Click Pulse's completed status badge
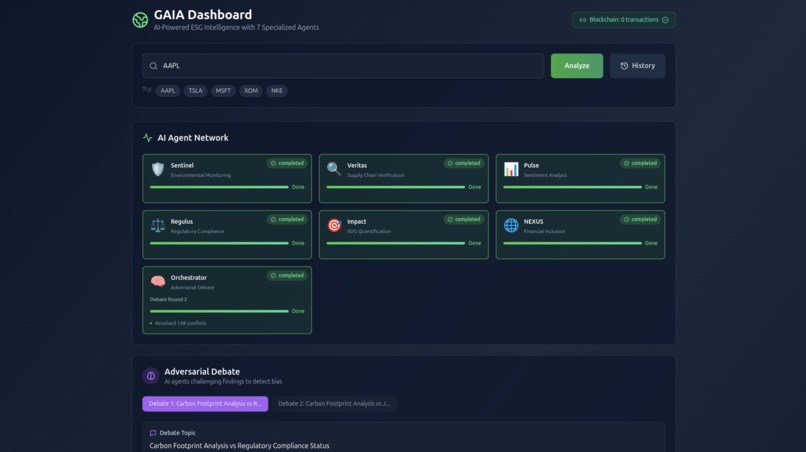The image size is (806, 452). pos(640,164)
